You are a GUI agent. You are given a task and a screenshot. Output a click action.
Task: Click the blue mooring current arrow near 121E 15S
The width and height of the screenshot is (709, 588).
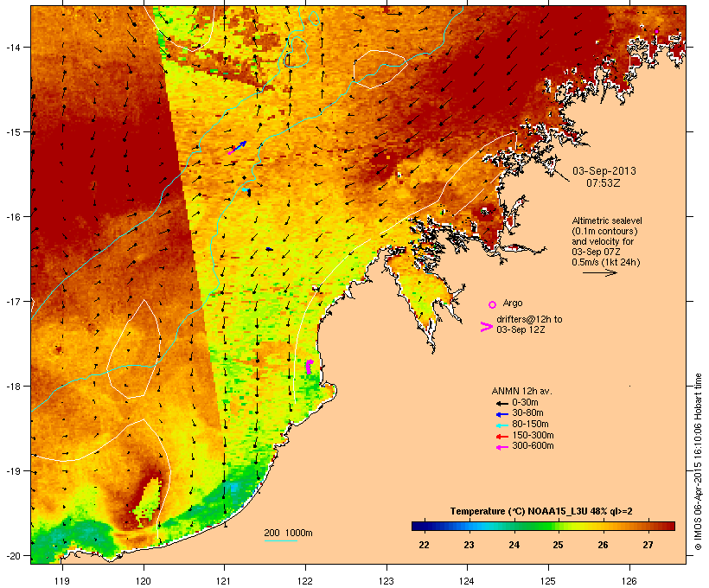click(240, 146)
